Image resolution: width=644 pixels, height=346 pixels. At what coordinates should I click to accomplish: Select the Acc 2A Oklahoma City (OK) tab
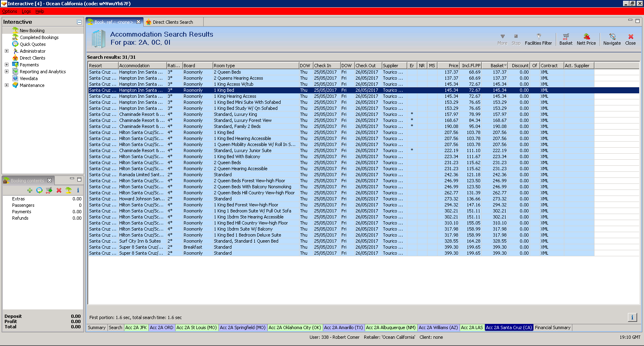click(x=295, y=327)
